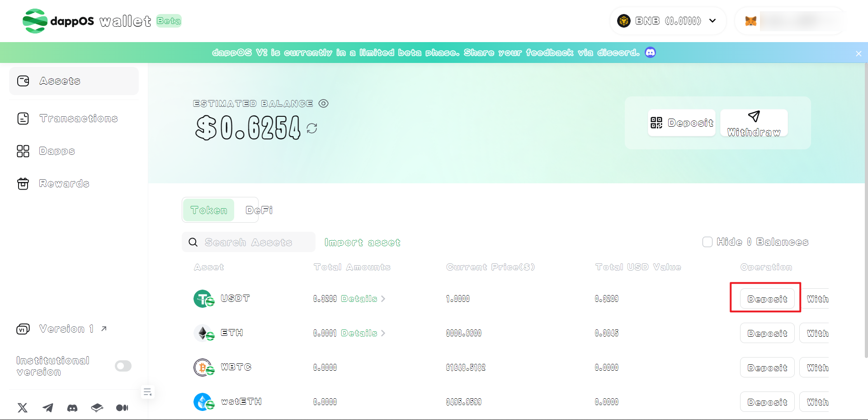This screenshot has height=420, width=868.
Task: Open the Assets sidebar section
Action: (74, 81)
